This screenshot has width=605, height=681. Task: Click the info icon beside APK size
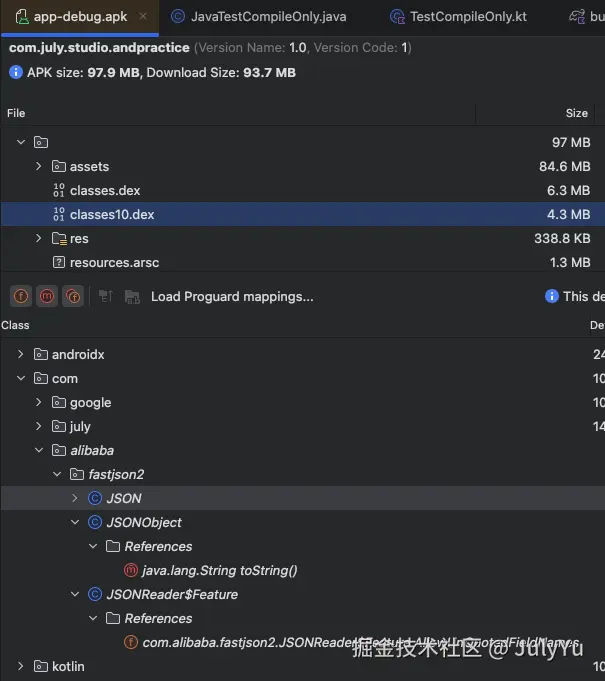15,72
